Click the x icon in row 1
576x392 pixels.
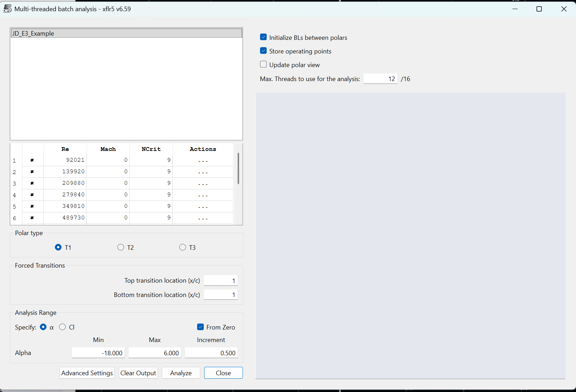tap(32, 160)
